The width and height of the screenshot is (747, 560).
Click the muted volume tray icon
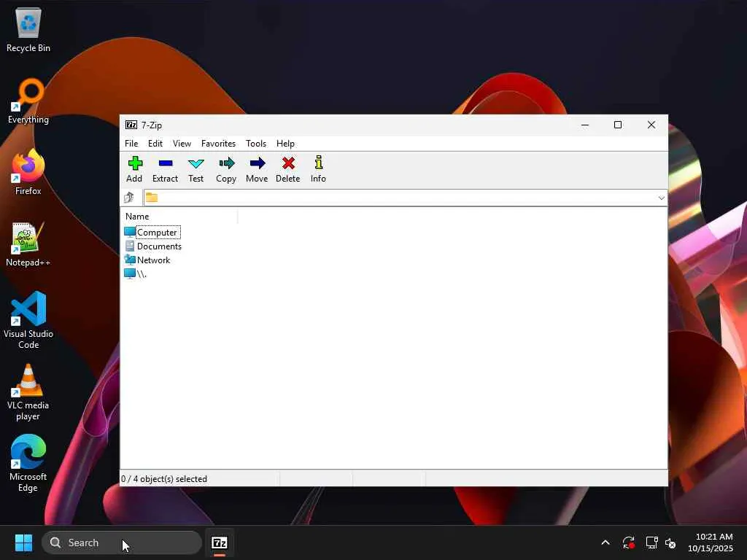[670, 542]
